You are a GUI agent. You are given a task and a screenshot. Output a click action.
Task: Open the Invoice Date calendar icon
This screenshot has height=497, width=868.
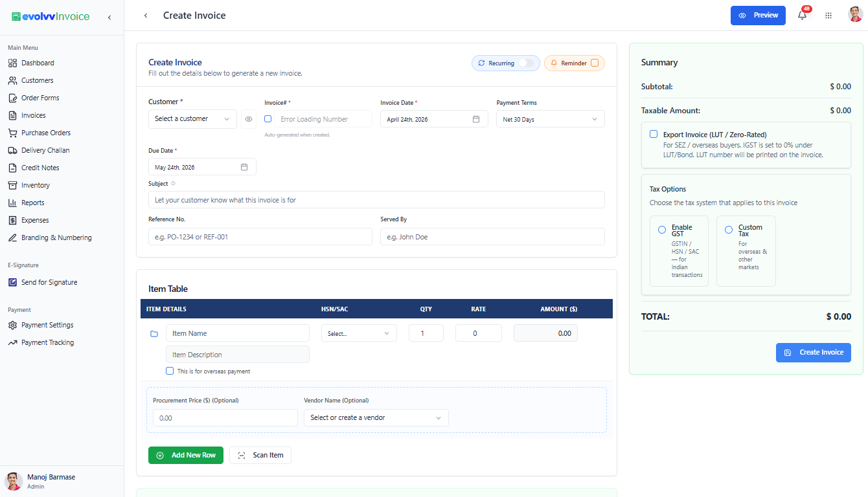pos(476,119)
